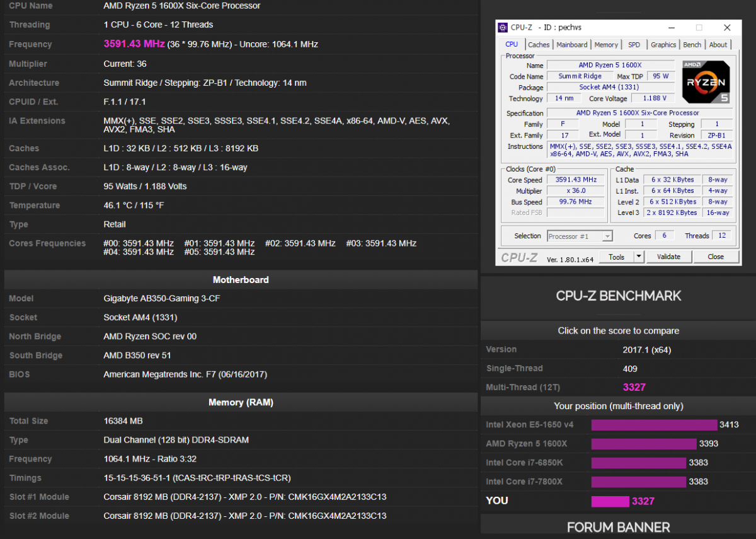Click the Core Speed field 3591.43 MHz

coord(576,180)
